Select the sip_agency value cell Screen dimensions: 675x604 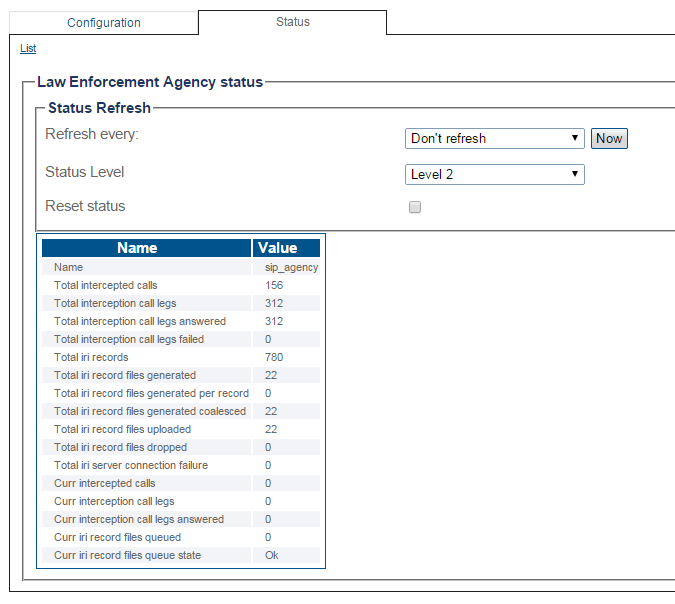[x=284, y=268]
